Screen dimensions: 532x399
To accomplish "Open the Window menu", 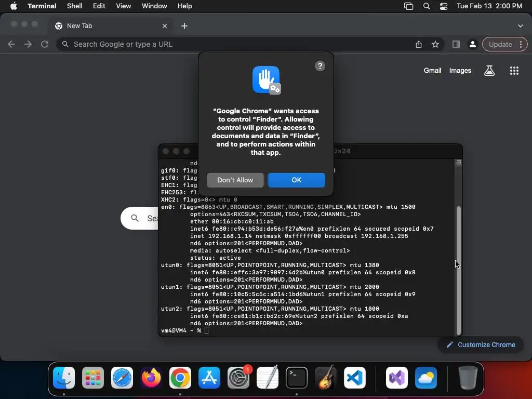I will [154, 6].
